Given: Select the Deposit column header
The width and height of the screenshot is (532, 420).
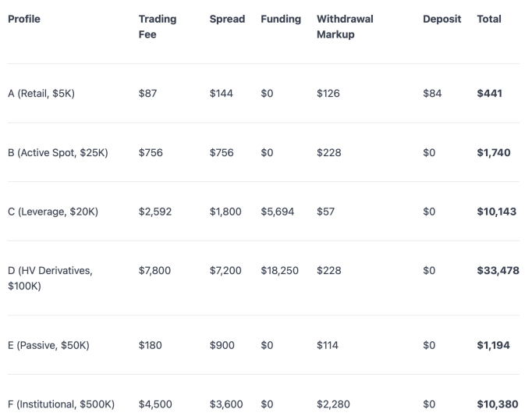Looking at the screenshot, I should (x=442, y=19).
